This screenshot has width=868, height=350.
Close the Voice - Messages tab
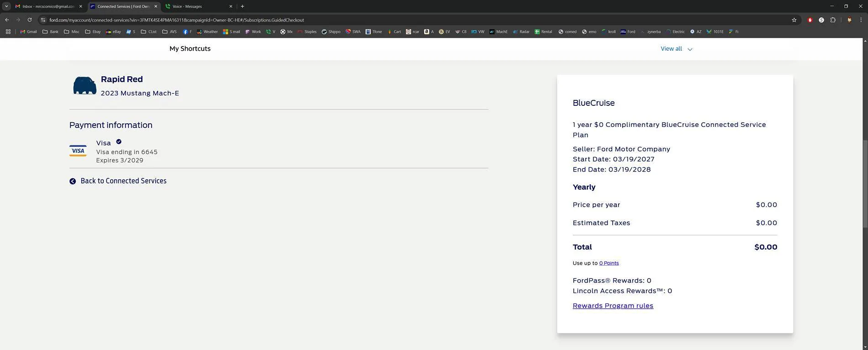pyautogui.click(x=231, y=6)
